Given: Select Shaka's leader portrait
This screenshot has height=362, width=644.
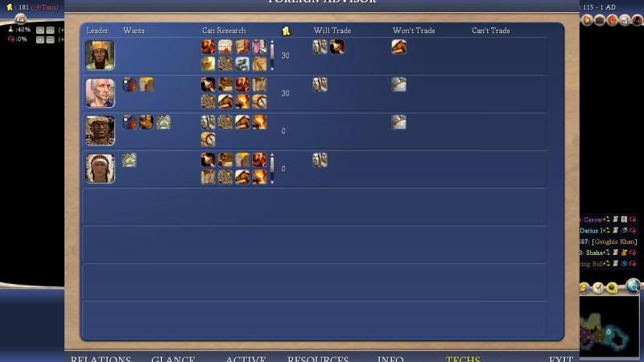Looking at the screenshot, I should click(100, 130).
